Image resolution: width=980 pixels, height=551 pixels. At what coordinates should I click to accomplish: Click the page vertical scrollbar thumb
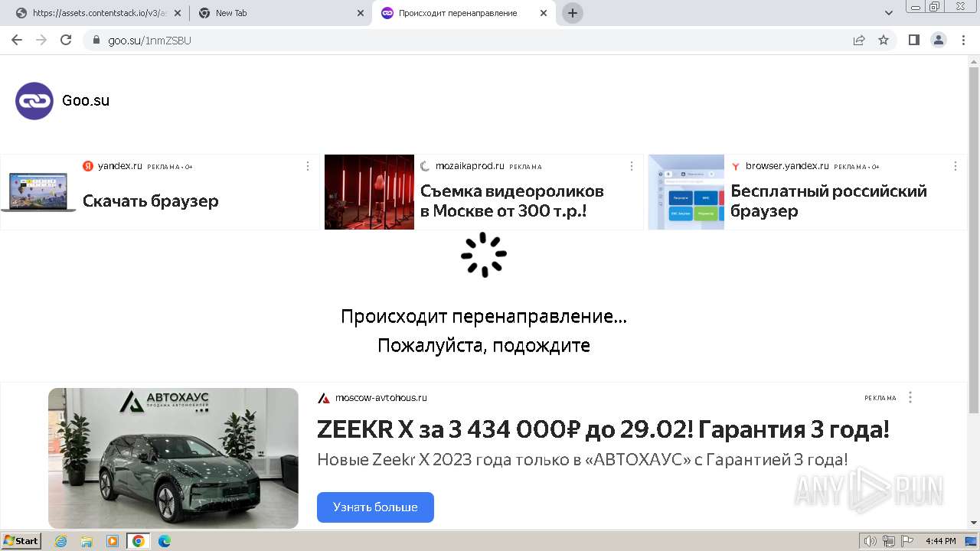[974, 240]
